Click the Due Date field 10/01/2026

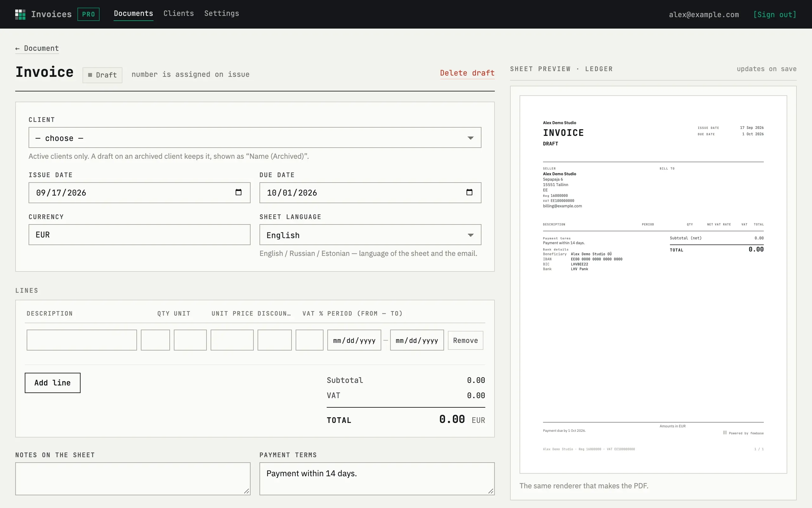pyautogui.click(x=370, y=192)
